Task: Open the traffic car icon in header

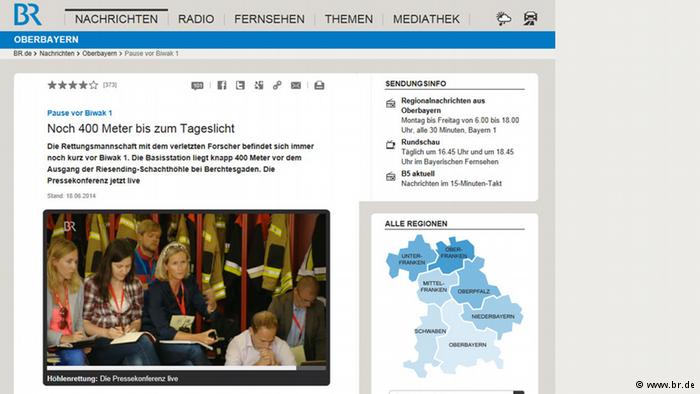Action: click(x=530, y=18)
